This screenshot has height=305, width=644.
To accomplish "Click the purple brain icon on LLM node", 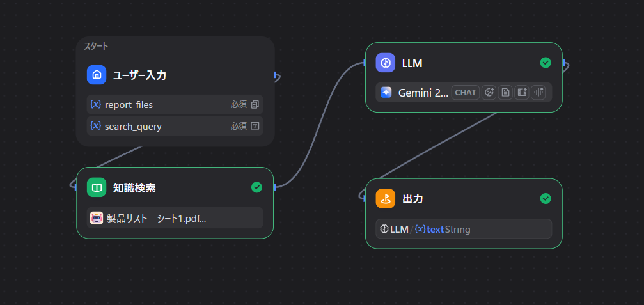I will point(386,63).
